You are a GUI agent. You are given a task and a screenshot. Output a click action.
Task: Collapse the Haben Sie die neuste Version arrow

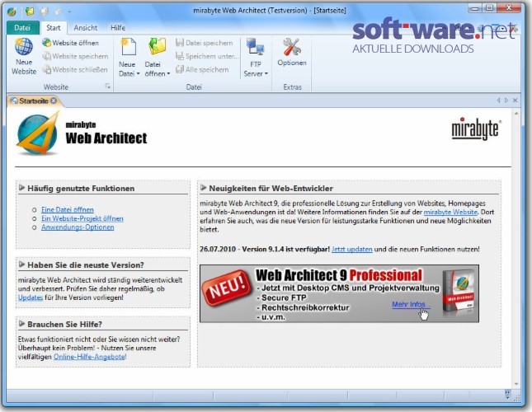click(x=22, y=265)
